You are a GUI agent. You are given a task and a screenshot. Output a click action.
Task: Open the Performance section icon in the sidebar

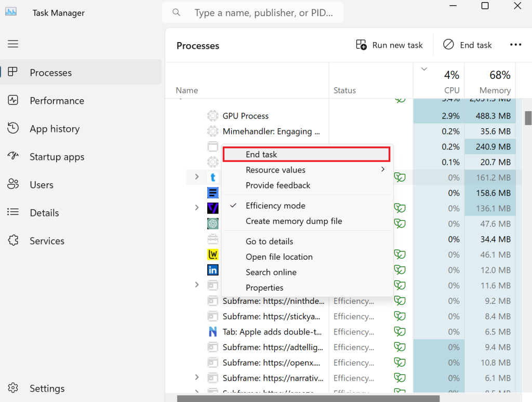tap(12, 100)
